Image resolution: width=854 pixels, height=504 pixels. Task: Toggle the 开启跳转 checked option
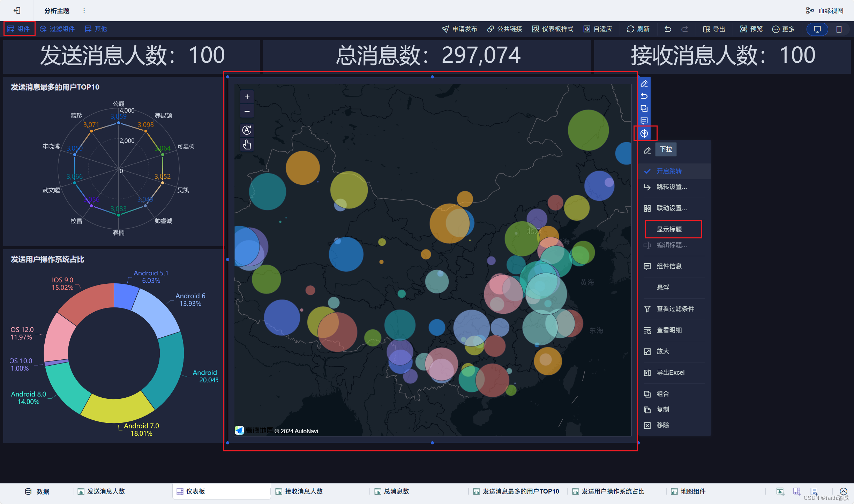click(x=669, y=171)
